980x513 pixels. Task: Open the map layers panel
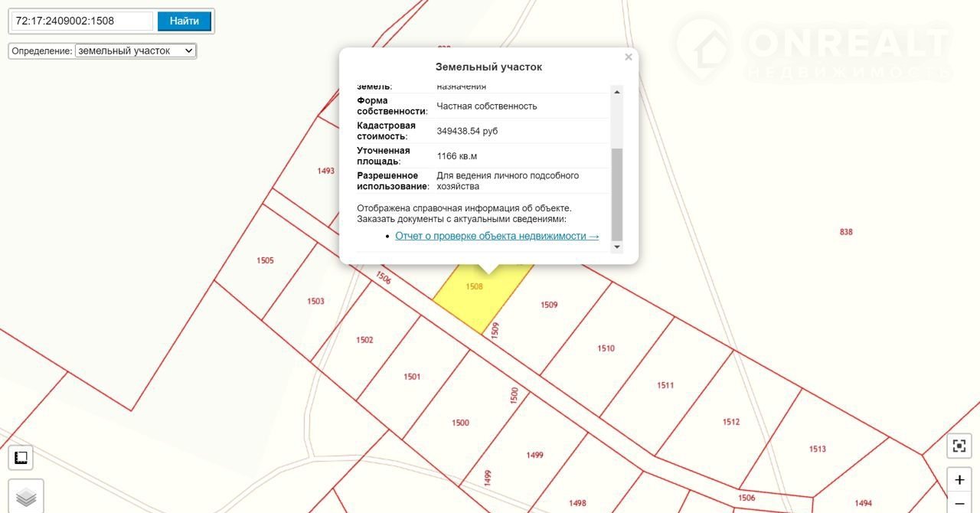tap(26, 496)
